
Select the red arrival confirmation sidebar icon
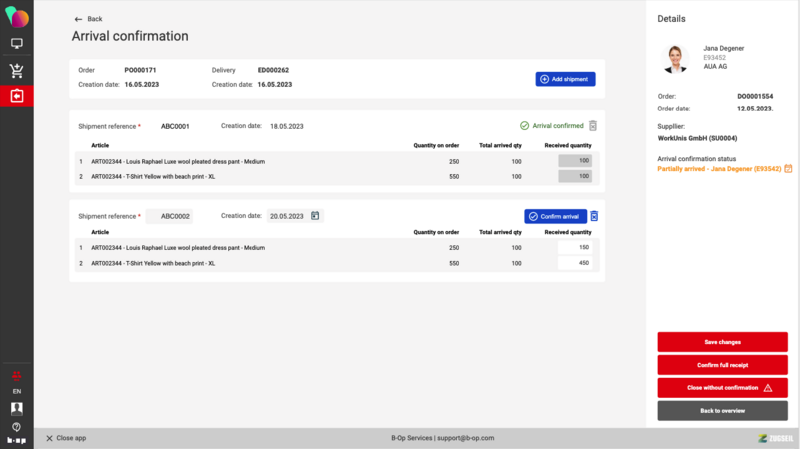pos(17,96)
